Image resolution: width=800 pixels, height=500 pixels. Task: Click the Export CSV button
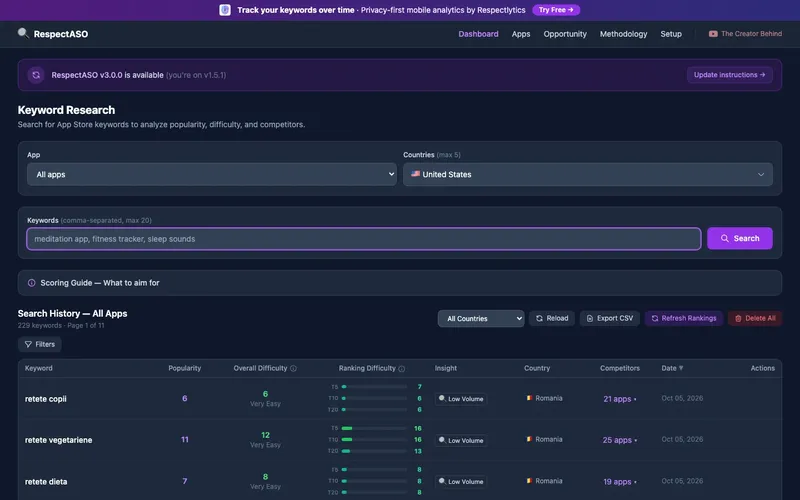609,318
